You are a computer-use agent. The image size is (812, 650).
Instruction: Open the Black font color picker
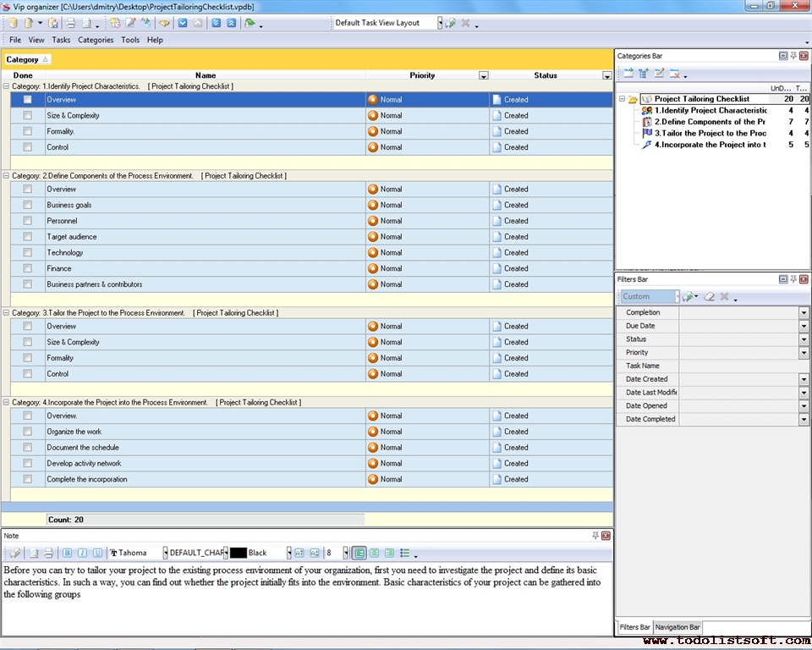click(288, 554)
